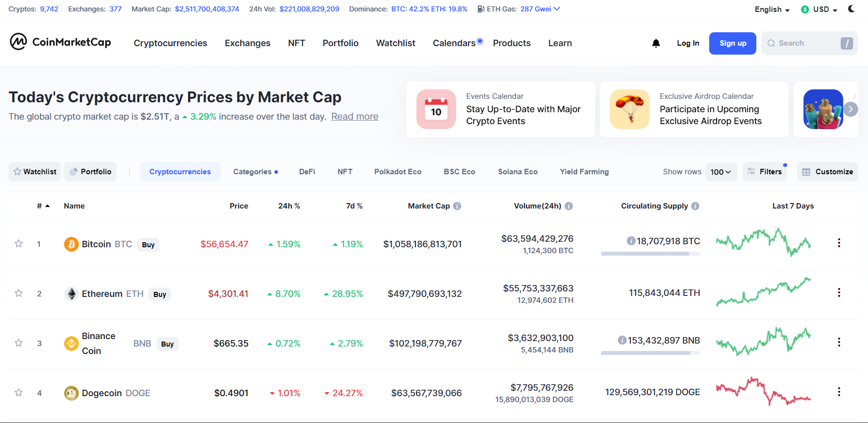Expand ETH Gas 287 Gwei details

[x=540, y=9]
